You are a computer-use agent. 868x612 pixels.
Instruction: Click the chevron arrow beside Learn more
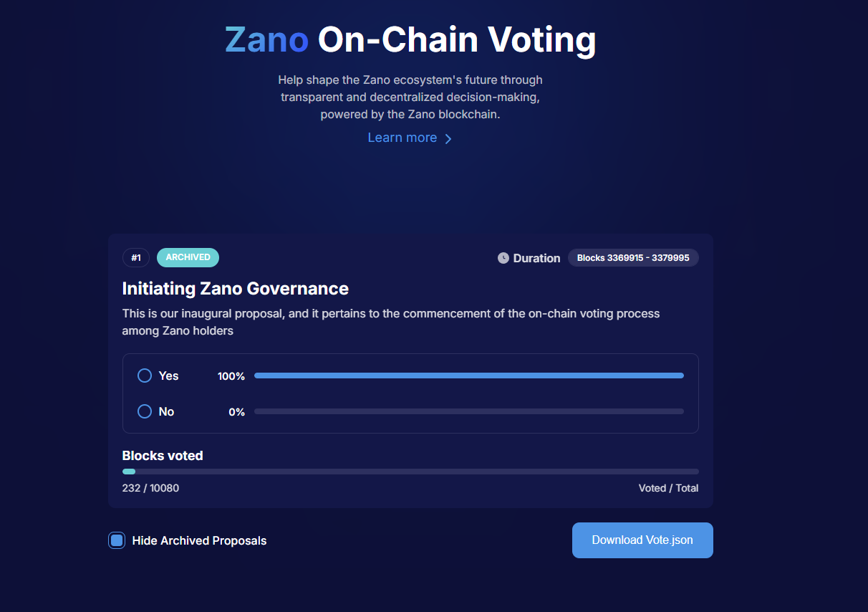pyautogui.click(x=448, y=139)
